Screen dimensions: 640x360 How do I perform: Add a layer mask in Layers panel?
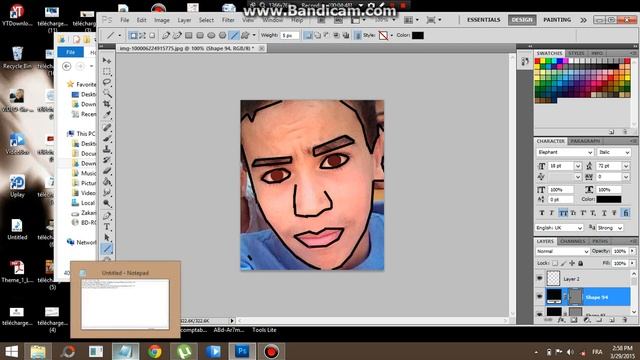coord(574,320)
